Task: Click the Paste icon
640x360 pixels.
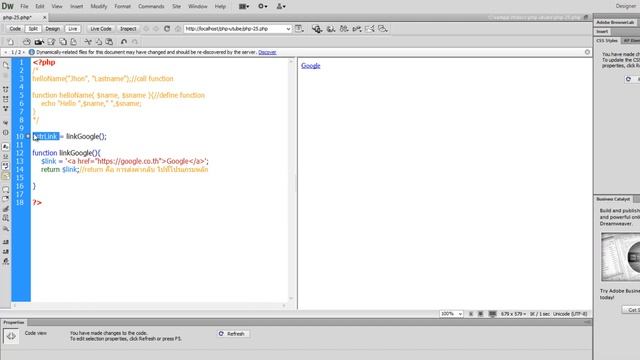Action: pyautogui.click(x=109, y=42)
